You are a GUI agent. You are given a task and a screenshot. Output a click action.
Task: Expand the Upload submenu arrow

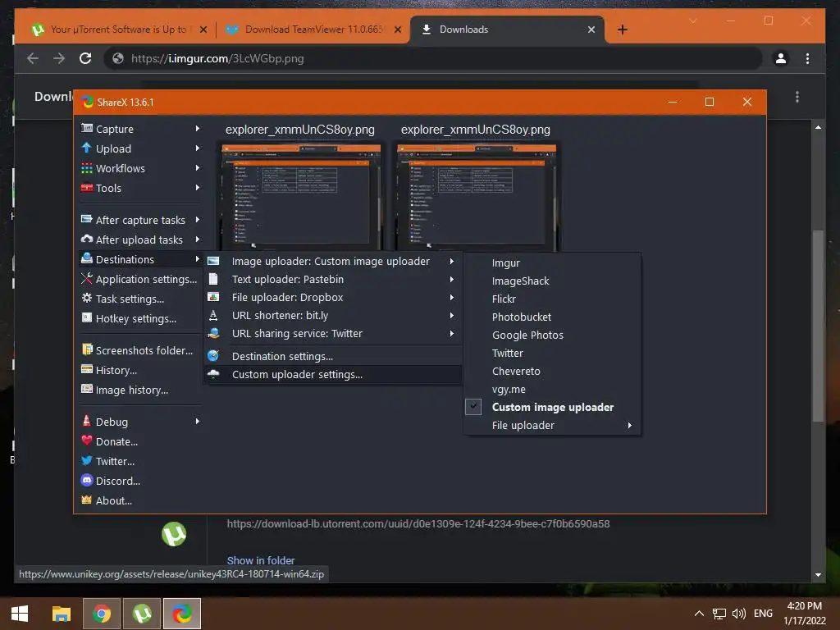click(x=197, y=148)
